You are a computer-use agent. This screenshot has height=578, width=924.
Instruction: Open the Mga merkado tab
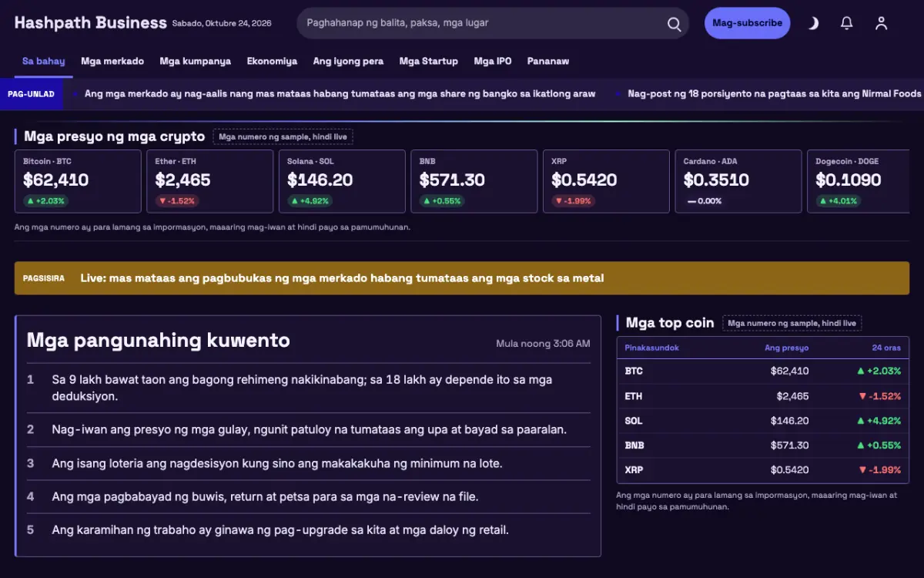coord(112,61)
